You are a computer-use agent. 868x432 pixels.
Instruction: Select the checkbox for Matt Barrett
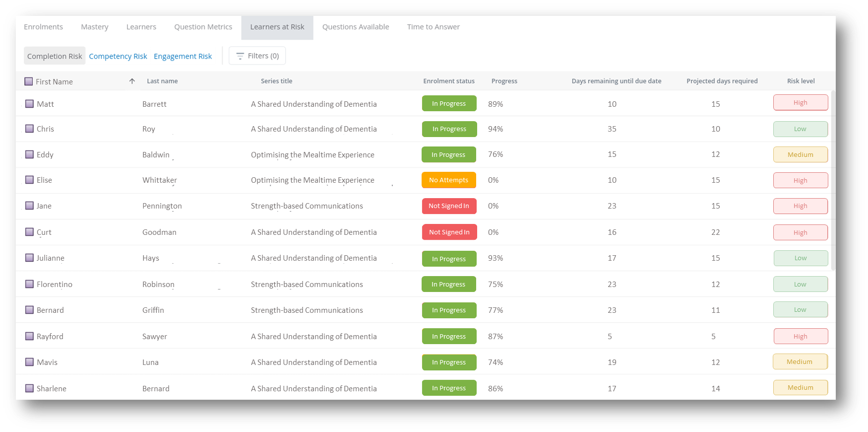click(x=30, y=104)
